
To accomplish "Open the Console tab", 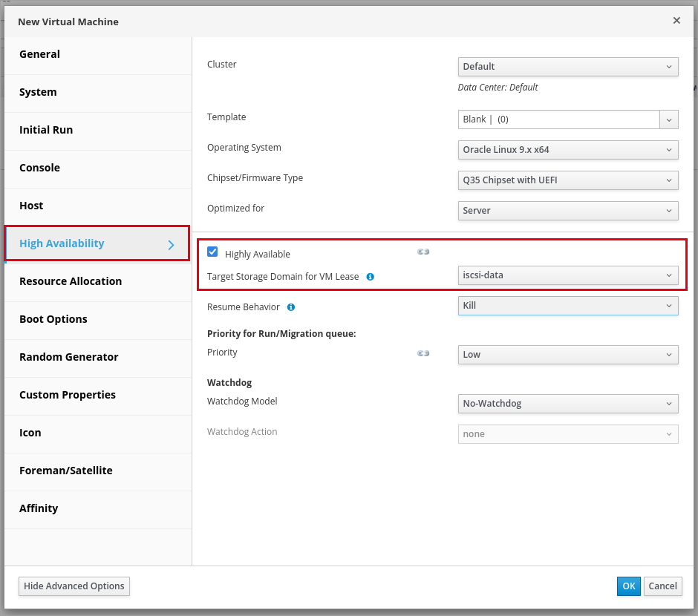I will (98, 168).
